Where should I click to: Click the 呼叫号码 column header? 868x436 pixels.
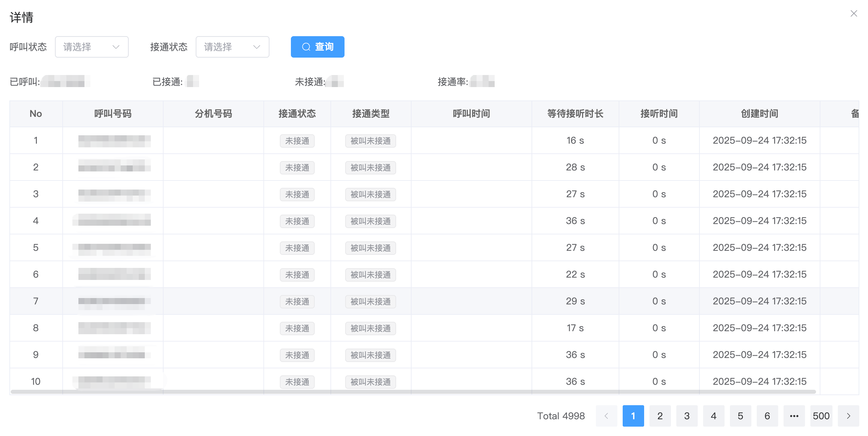113,114
